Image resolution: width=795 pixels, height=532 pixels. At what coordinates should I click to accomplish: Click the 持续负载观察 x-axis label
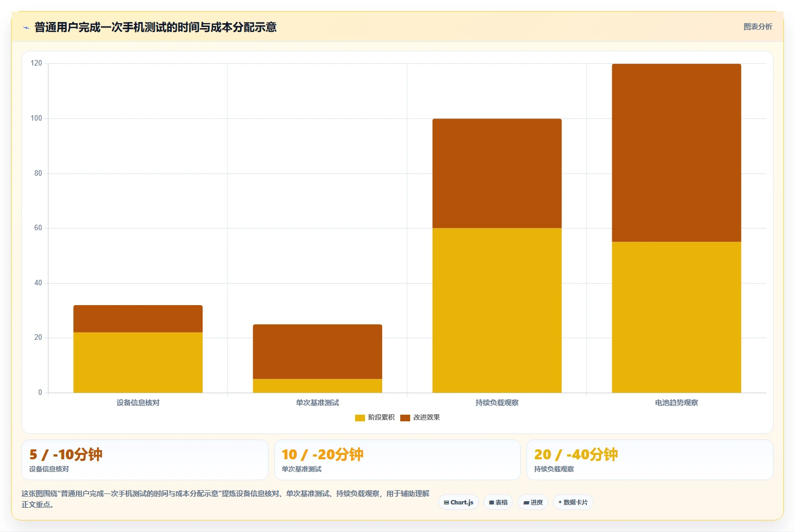(x=497, y=403)
